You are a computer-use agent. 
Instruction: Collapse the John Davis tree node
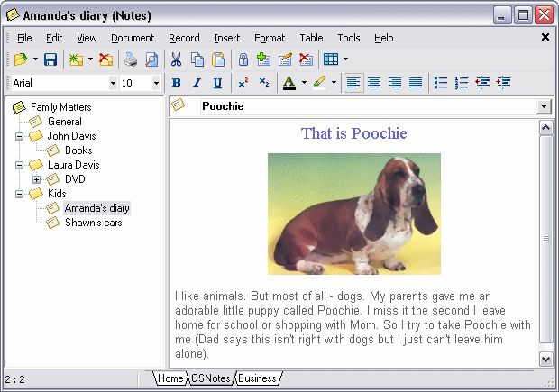pos(20,136)
